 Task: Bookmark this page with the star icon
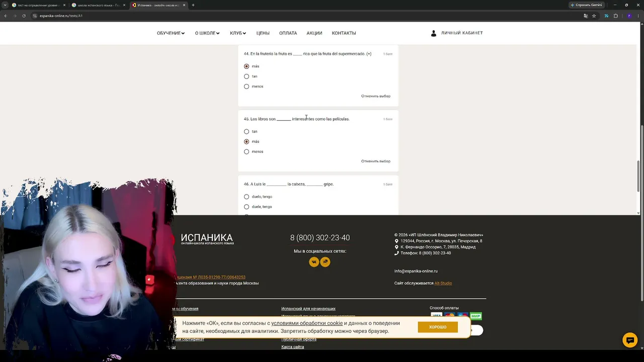[x=594, y=16]
